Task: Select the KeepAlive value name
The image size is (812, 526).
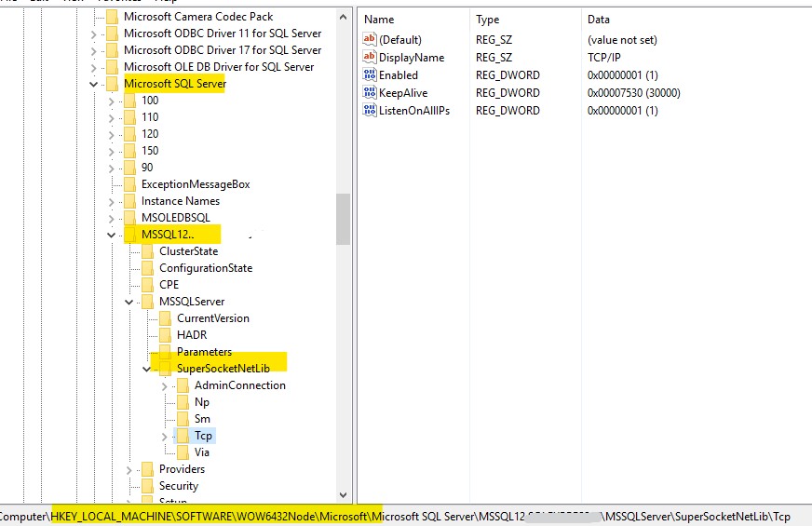Action: [x=403, y=93]
